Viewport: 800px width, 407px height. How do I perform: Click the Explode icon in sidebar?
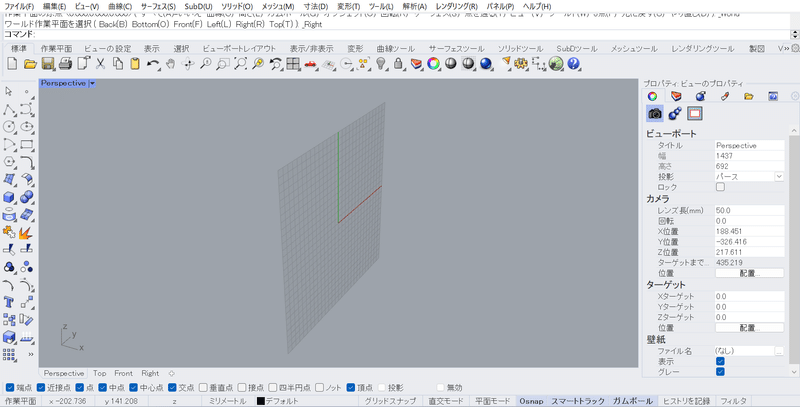coord(27,233)
